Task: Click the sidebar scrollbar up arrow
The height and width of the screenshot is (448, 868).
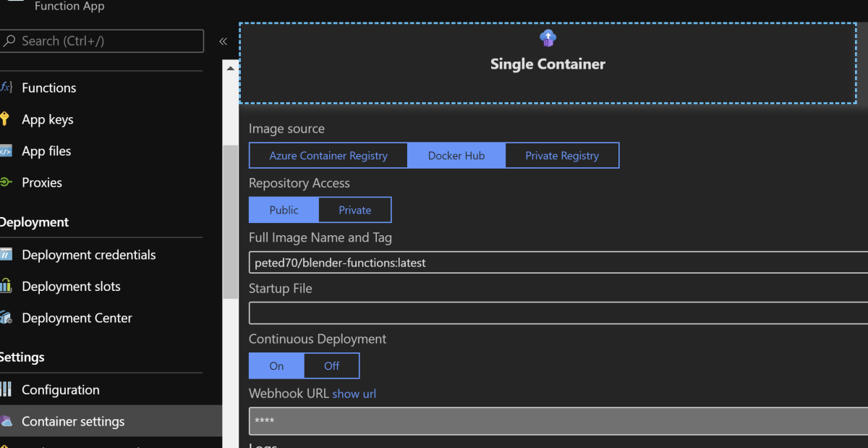Action: coord(231,69)
